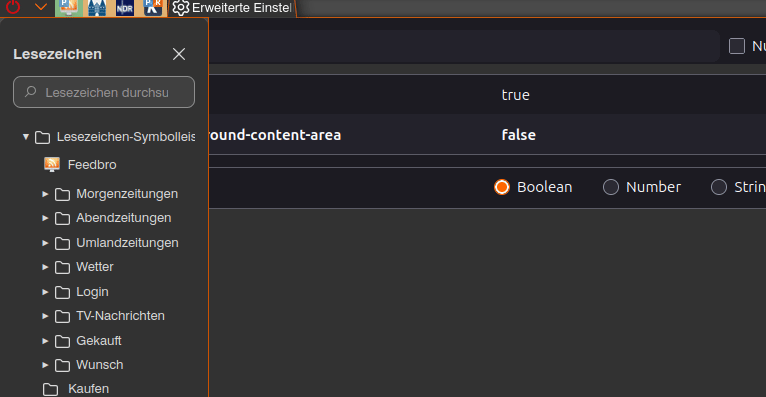This screenshot has height=397, width=766.
Task: Click the red power icon
Action: coord(13,7)
